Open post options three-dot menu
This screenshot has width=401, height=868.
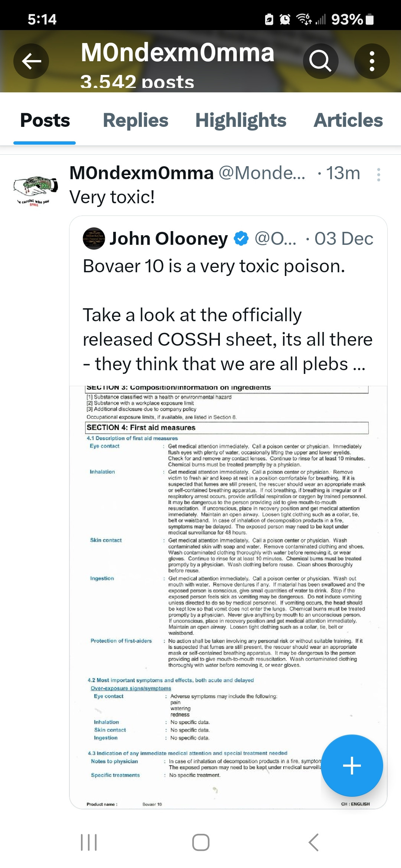[378, 175]
